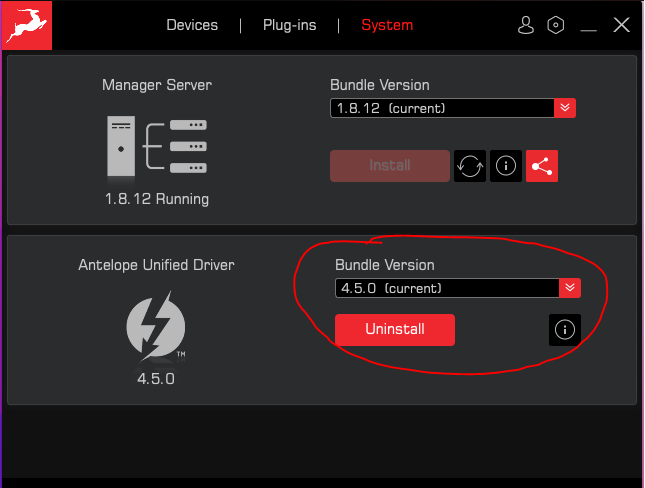
Task: Click the Antelope logo in the corner
Action: pos(27,25)
